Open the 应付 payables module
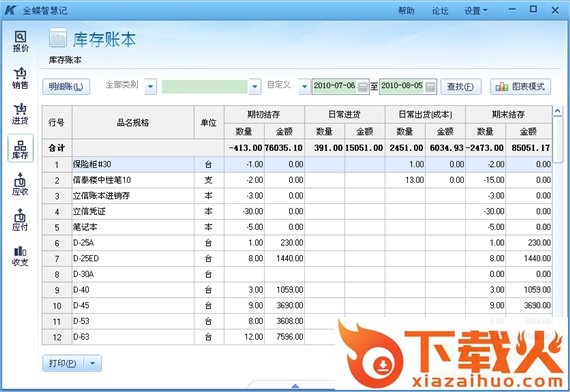Image resolution: width=570 pixels, height=392 pixels. [x=20, y=220]
